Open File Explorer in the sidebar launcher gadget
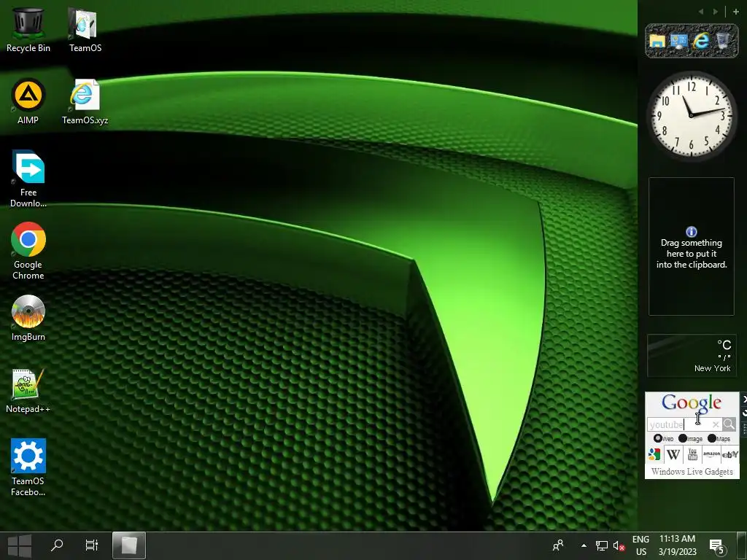747x560 pixels. pos(657,41)
